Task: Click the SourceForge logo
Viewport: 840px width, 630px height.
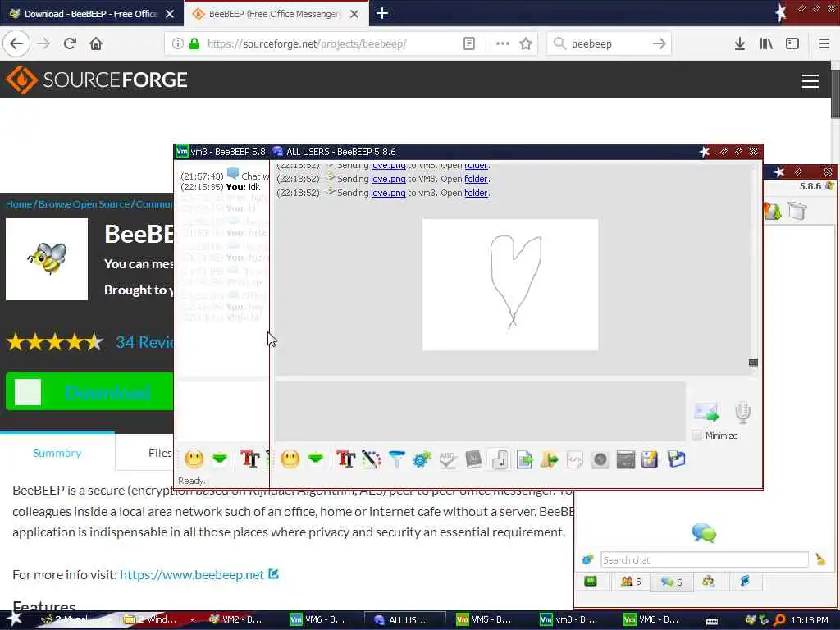Action: 97,80
